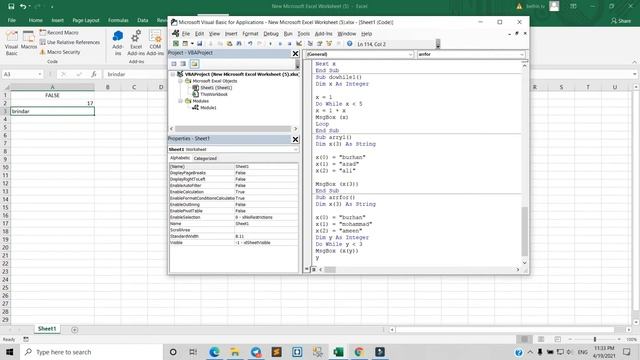The width and height of the screenshot is (640, 360).
Task: Open Excel's File tab
Action: [x=11, y=20]
